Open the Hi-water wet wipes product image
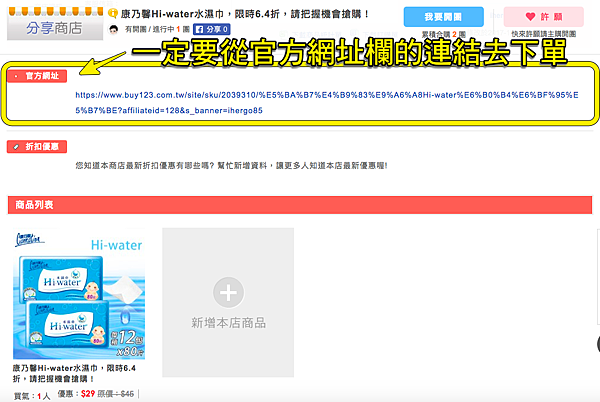Screen dimensions: 600x402 pos(79,293)
